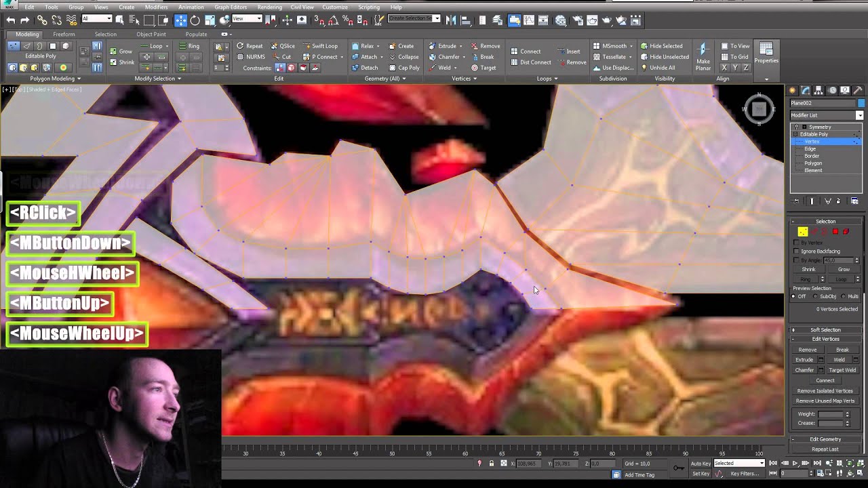Click the Remove Isolated Vertices button

point(825,391)
